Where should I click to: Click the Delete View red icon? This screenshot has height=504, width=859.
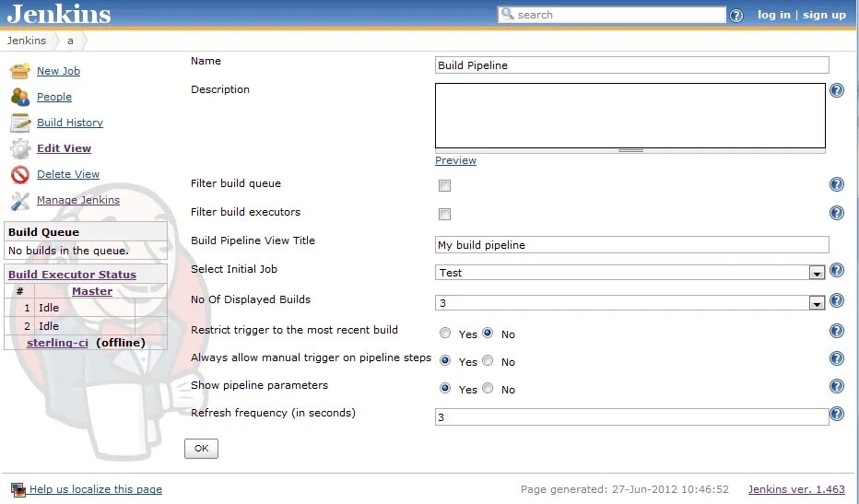pyautogui.click(x=19, y=174)
